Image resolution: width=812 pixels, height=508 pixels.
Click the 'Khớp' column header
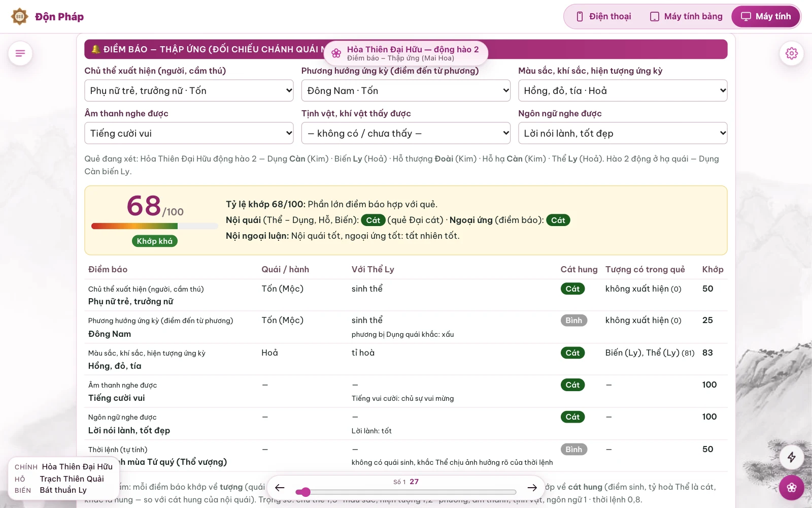coord(713,269)
